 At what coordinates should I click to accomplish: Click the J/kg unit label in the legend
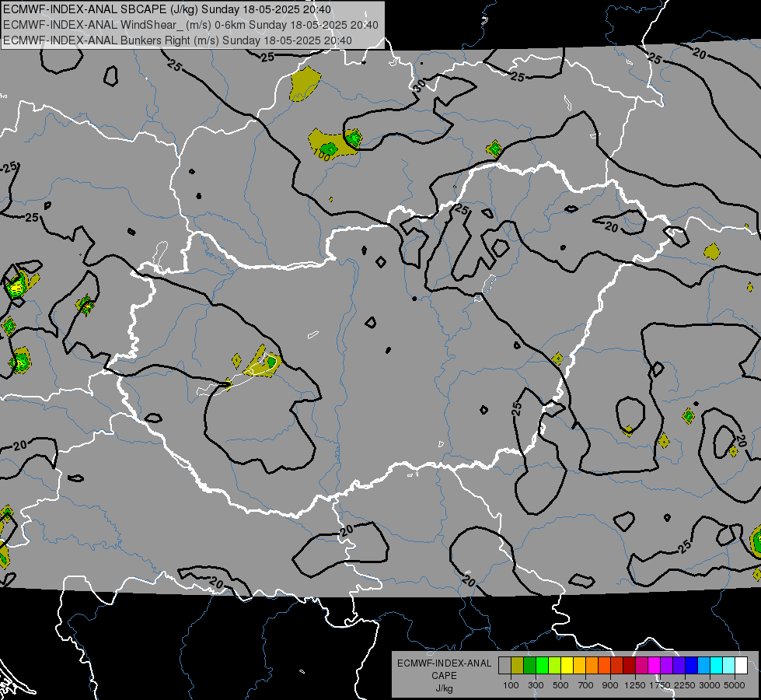pyautogui.click(x=444, y=688)
